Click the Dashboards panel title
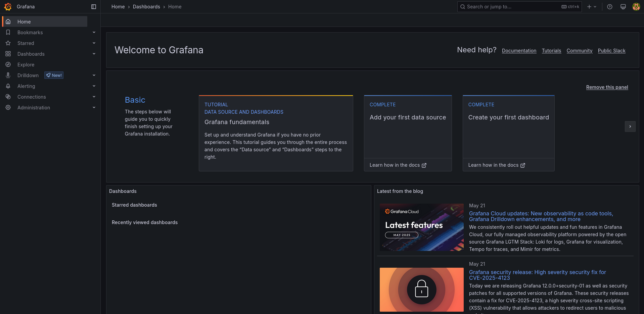The width and height of the screenshot is (644, 314). (x=123, y=191)
